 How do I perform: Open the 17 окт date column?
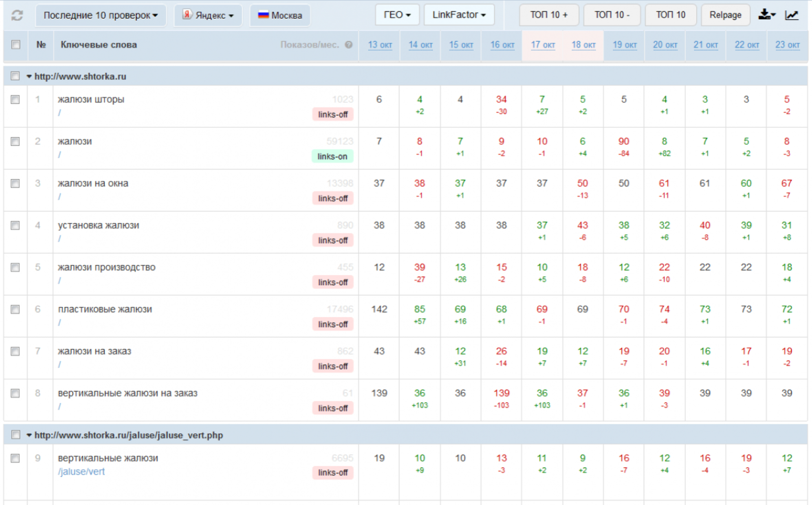(x=543, y=45)
